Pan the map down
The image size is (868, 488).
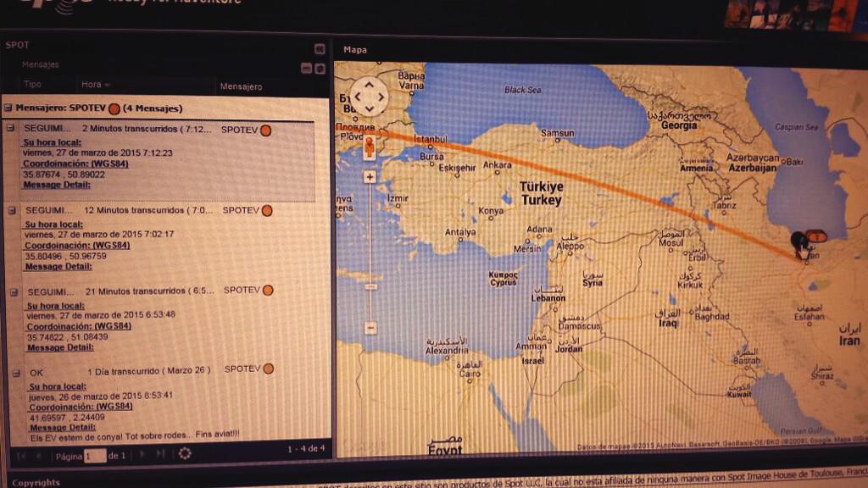click(370, 109)
